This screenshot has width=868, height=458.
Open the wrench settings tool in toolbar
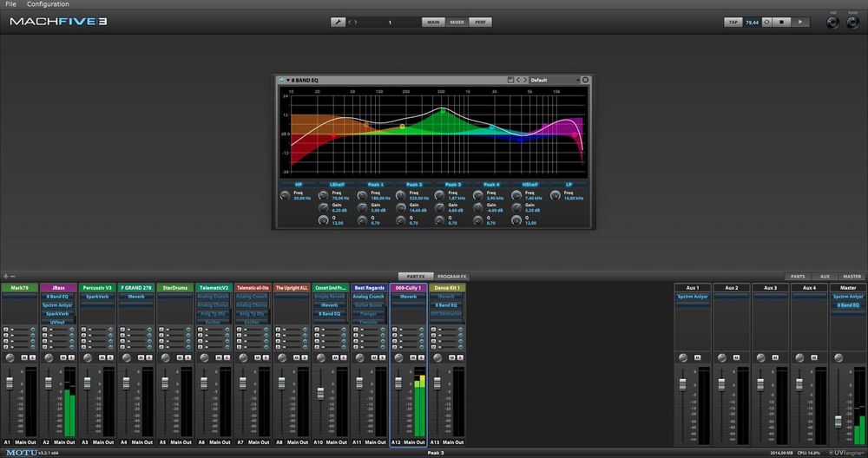click(x=338, y=23)
